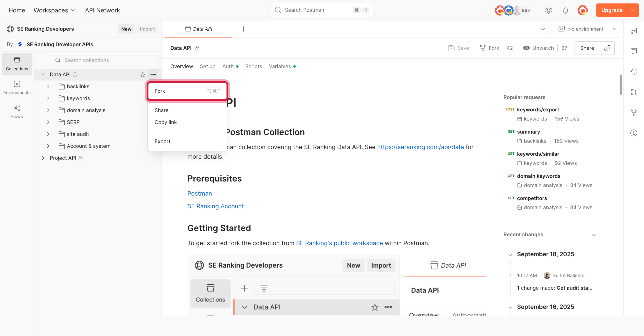Switch to the Variables tab
The width and height of the screenshot is (644, 336).
(x=280, y=66)
